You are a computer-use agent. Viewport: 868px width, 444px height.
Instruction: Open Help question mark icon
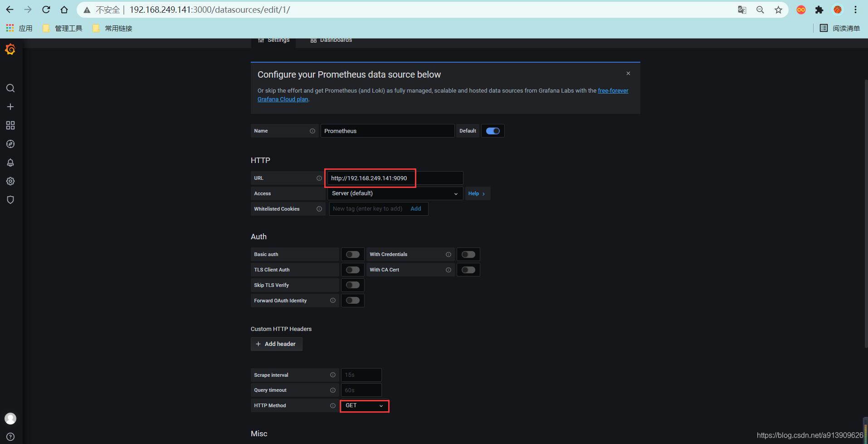[10, 437]
